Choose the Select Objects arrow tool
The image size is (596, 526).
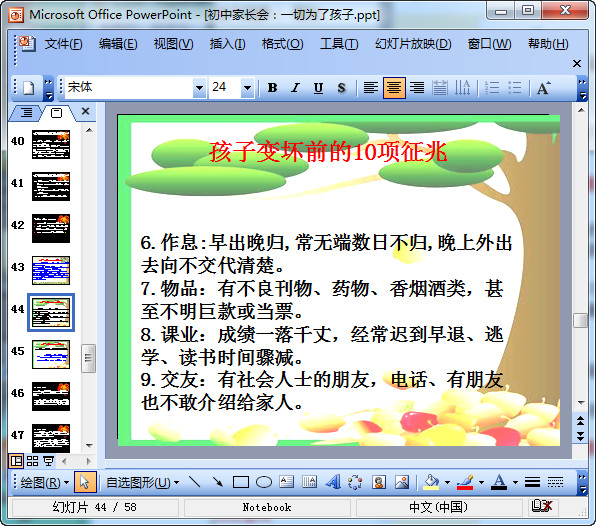[85, 482]
